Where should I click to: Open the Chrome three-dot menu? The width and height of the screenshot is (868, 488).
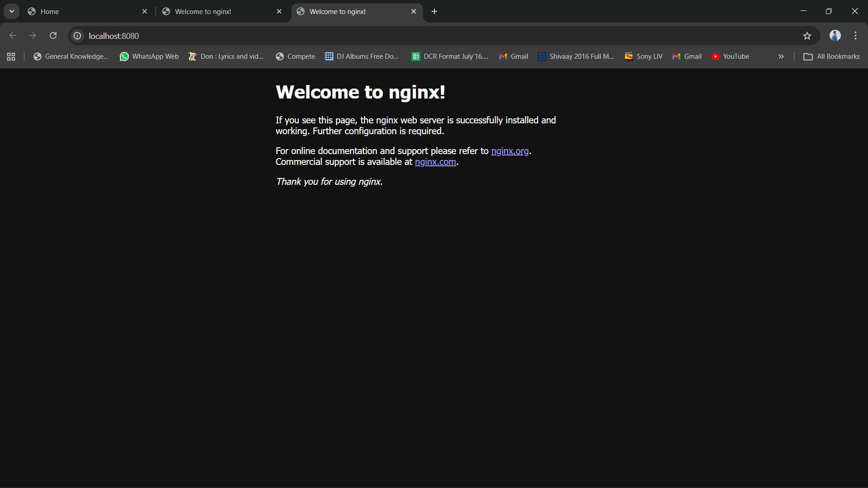pos(855,36)
